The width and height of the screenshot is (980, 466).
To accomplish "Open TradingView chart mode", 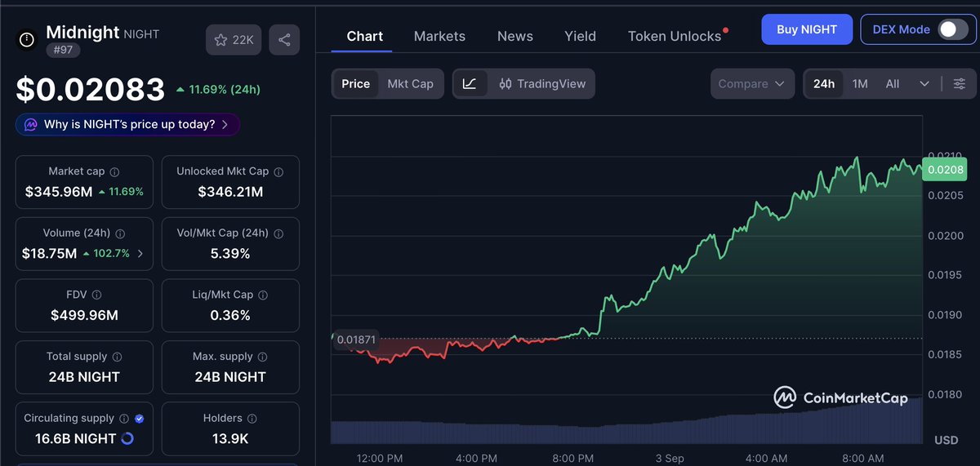I will tap(541, 83).
